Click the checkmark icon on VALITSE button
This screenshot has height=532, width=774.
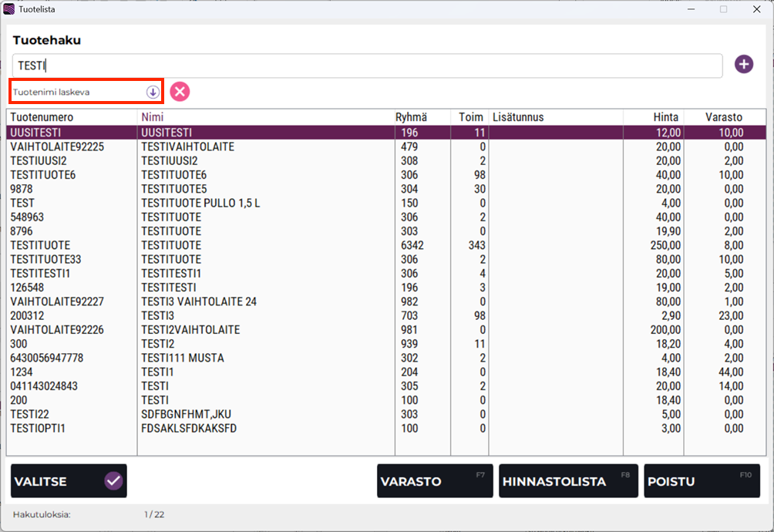coord(113,481)
